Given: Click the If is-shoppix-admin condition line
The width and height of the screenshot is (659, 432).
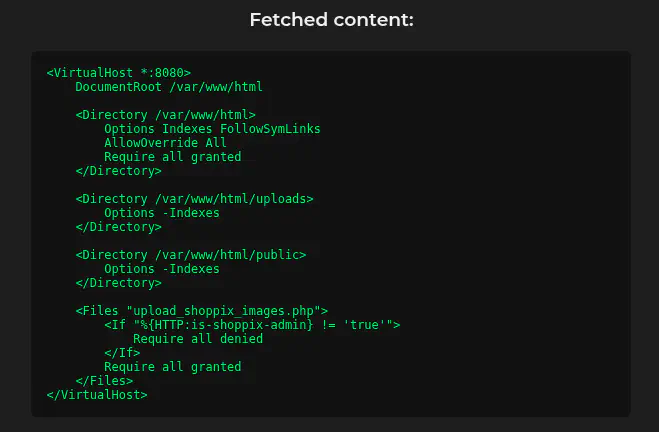Looking at the screenshot, I should (252, 325).
